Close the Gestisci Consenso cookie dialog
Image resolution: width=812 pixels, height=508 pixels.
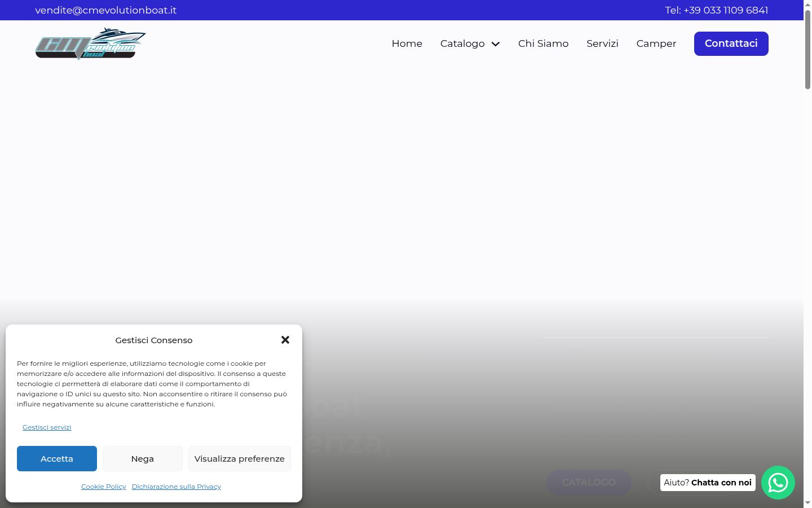pyautogui.click(x=285, y=340)
